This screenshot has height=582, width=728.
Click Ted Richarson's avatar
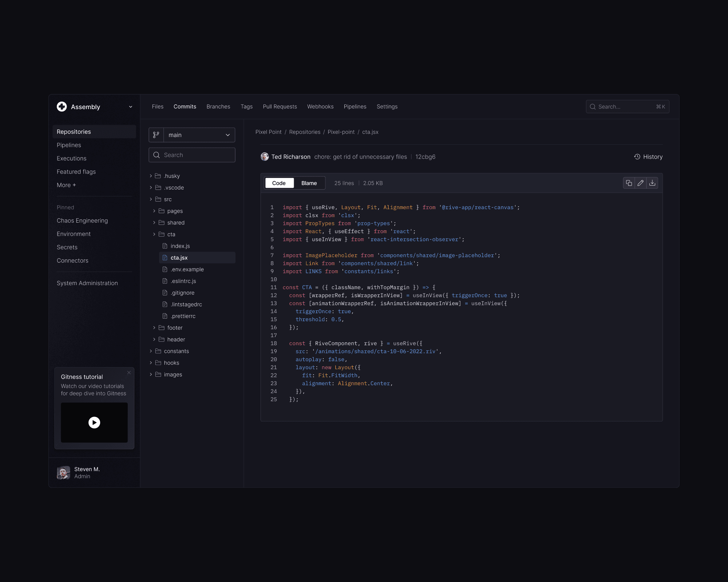pyautogui.click(x=265, y=157)
